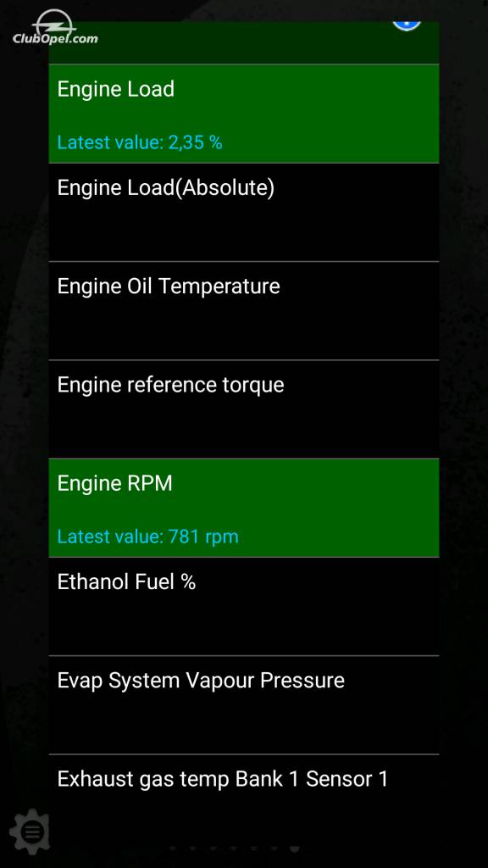Choose Engine reference torque entry

tap(244, 409)
